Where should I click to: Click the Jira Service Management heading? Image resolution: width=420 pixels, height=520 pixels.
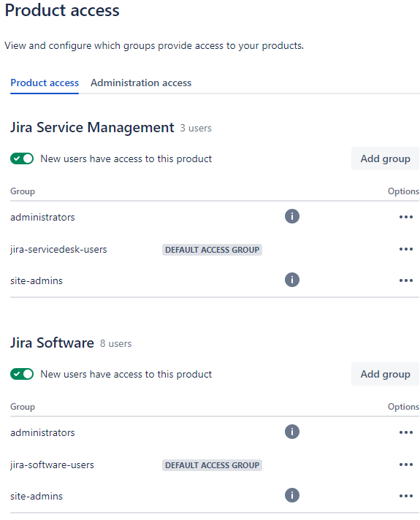(x=92, y=128)
